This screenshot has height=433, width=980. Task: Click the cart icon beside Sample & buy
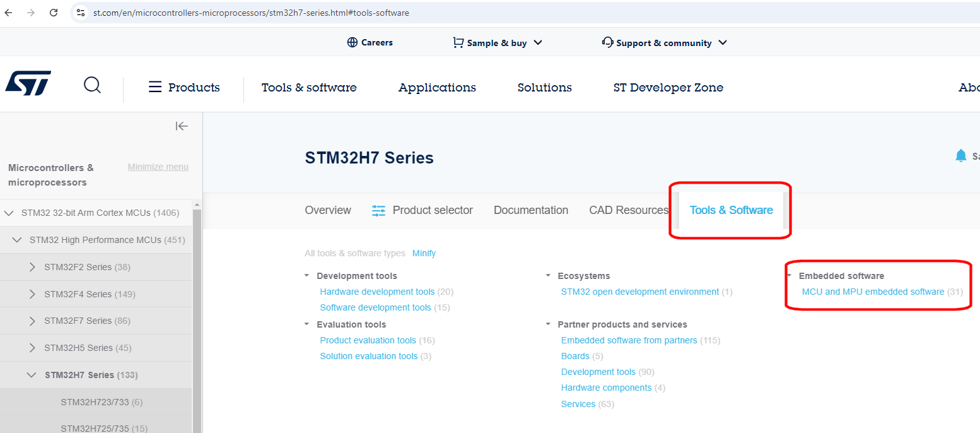coord(457,42)
